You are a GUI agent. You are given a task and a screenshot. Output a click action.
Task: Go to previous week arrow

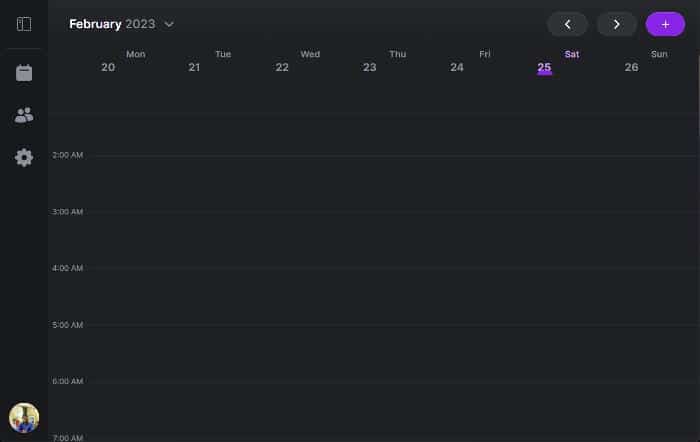coord(567,24)
